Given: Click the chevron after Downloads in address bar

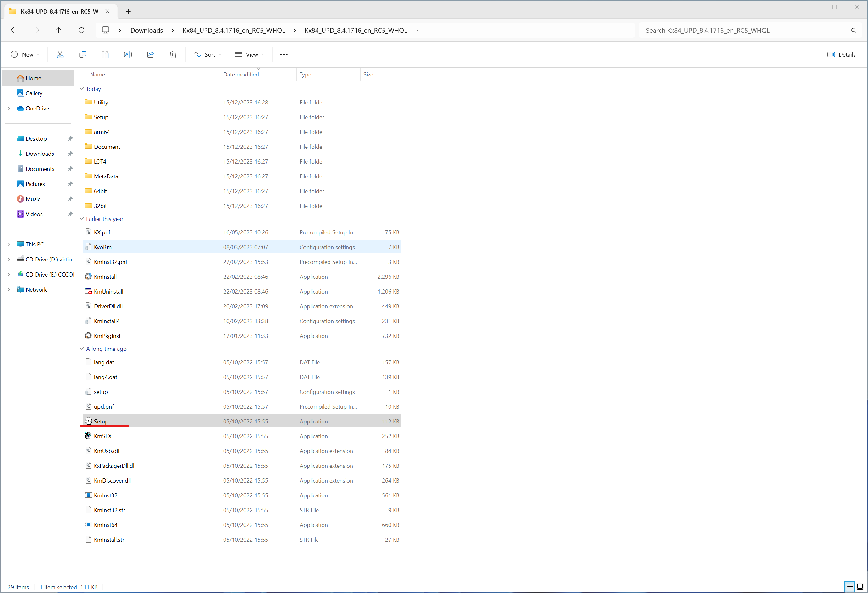Looking at the screenshot, I should [x=173, y=31].
